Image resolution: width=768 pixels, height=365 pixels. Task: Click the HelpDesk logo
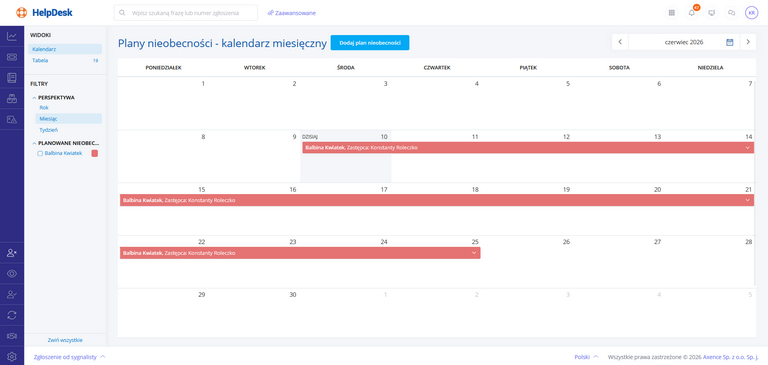pos(44,13)
